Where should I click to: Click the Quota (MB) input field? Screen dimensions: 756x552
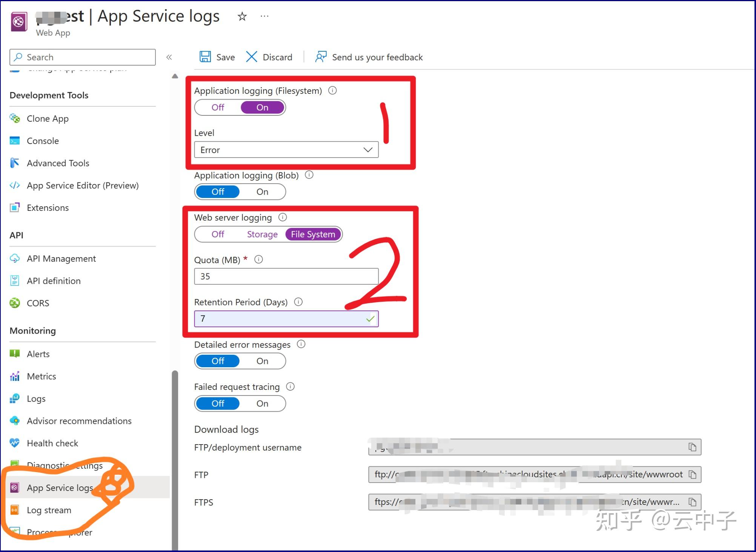coord(286,276)
